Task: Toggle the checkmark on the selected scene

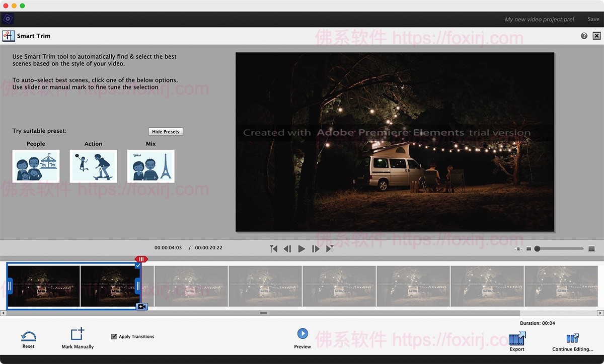Action: click(x=138, y=265)
